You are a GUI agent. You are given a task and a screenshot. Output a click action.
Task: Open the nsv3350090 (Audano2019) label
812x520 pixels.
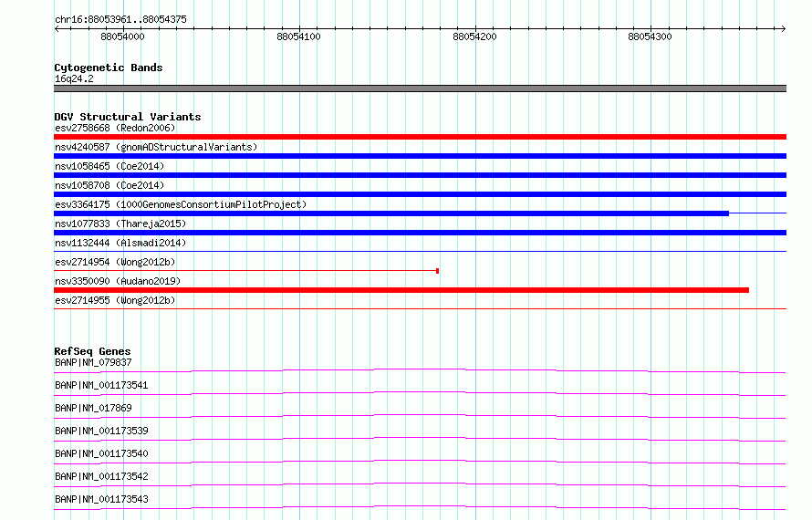118,281
